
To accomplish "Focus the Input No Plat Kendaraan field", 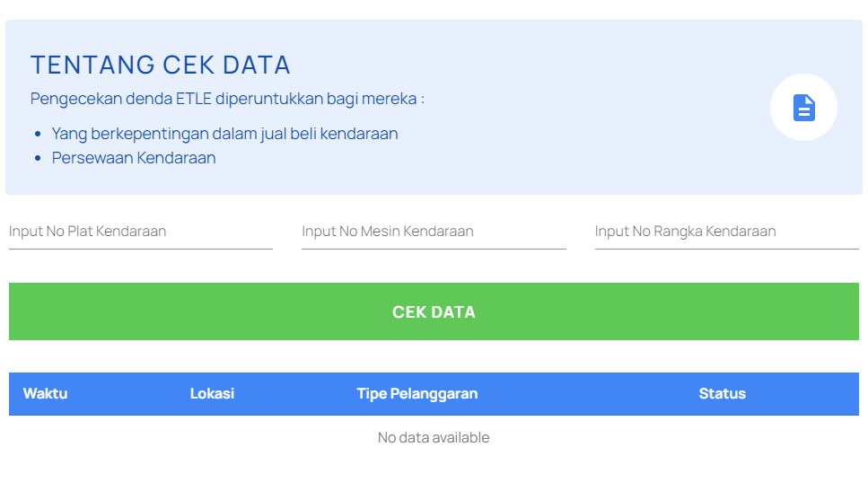I will pyautogui.click(x=141, y=232).
